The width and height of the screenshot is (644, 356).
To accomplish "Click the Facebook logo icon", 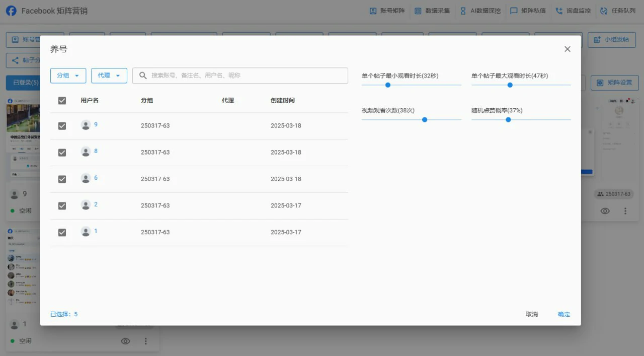I will pos(11,11).
